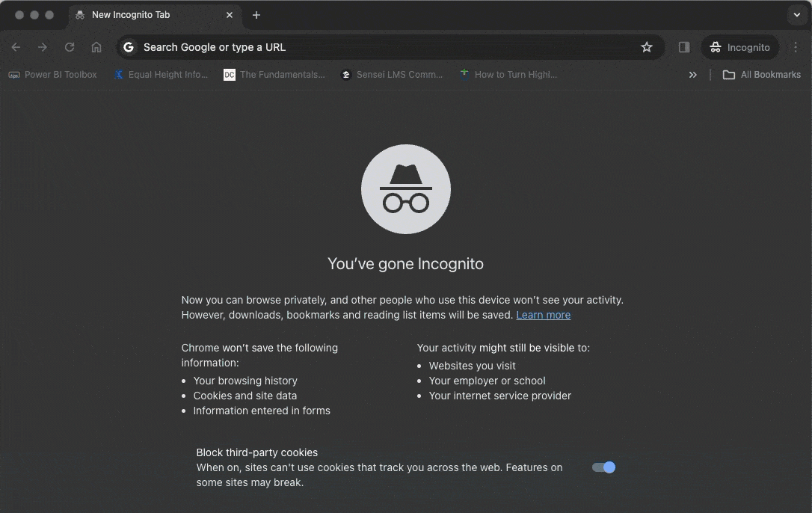Close the New Incognito Tab
The height and width of the screenshot is (513, 812).
pos(230,15)
